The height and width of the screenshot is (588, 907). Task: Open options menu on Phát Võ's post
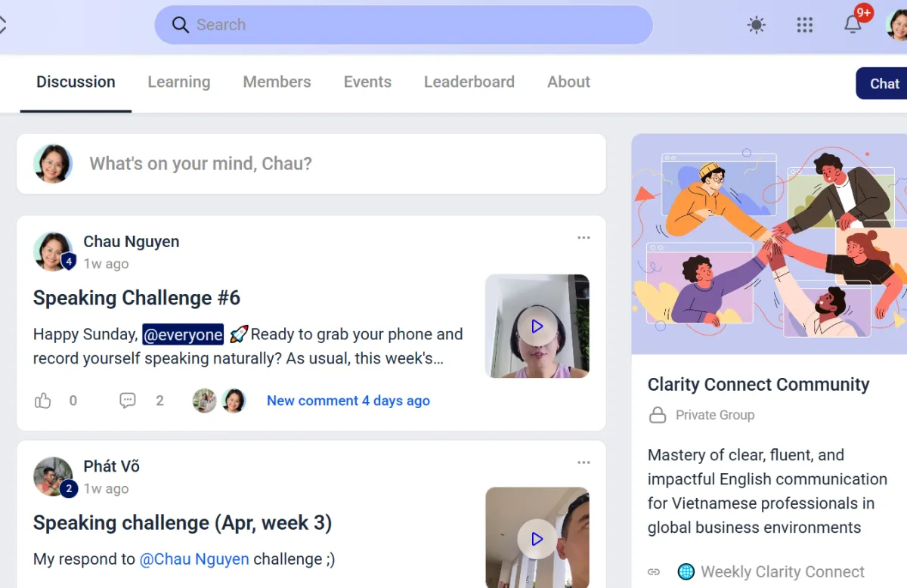pos(584,463)
